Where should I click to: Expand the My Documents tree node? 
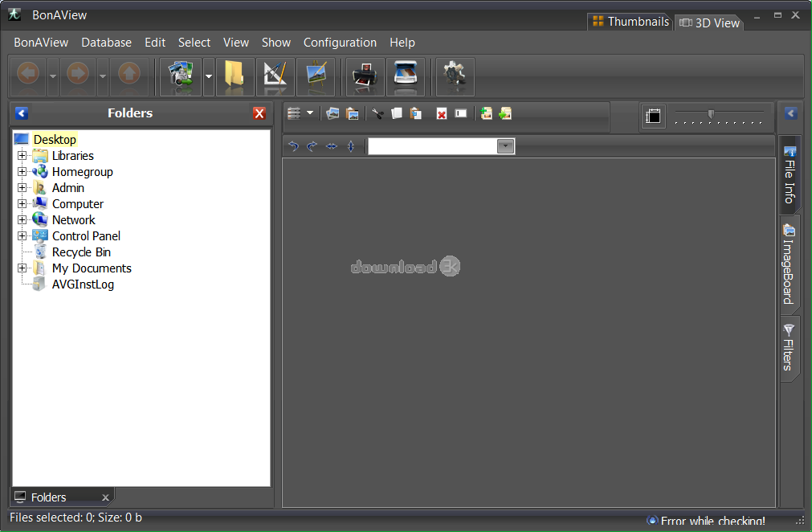pos(22,268)
